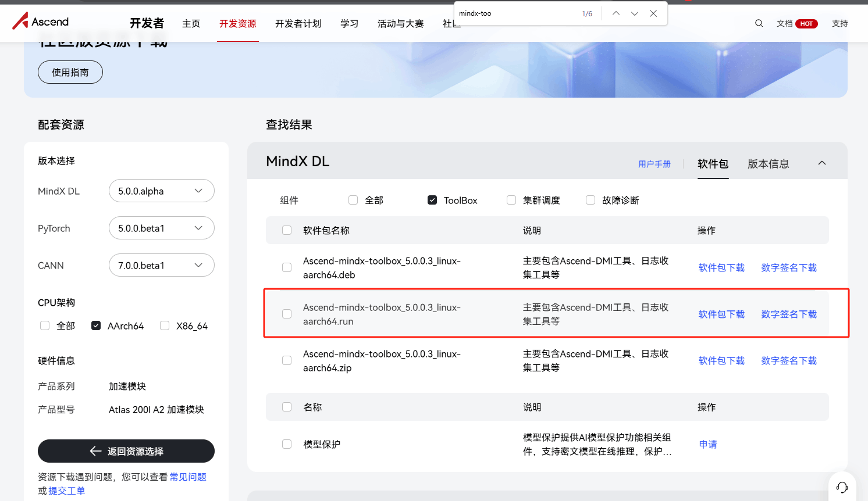Open the 用户手册 link
Screen dimensions: 868x501
pos(654,164)
